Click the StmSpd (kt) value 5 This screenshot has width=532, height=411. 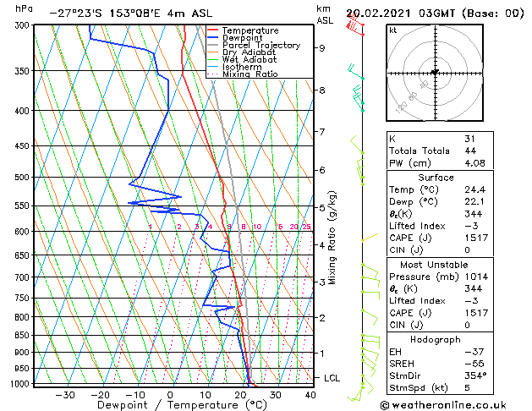[468, 388]
